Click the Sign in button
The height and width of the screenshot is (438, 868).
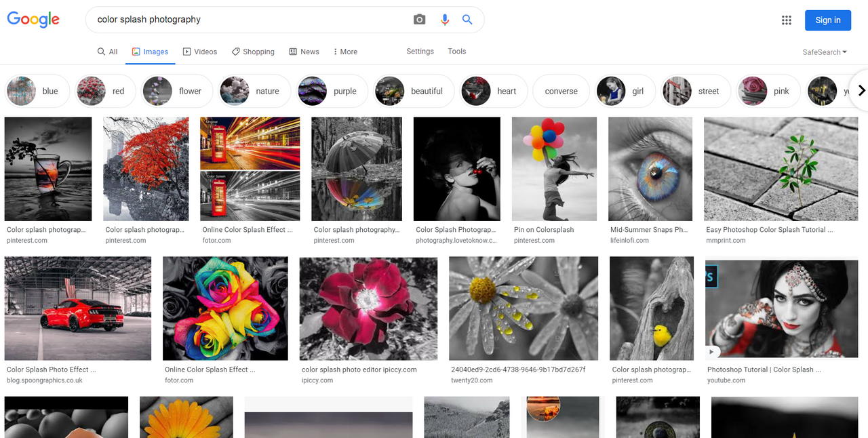point(827,20)
